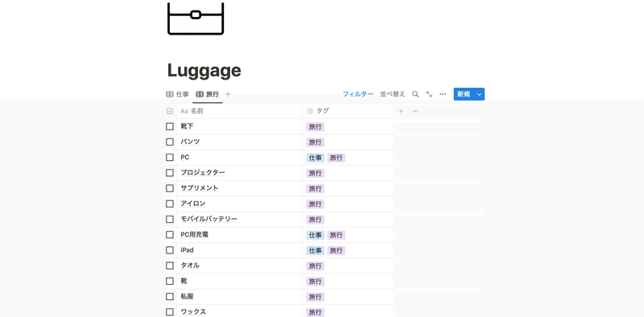Check the iPad row checkbox
Screen dimensions: 644x317
(170, 250)
